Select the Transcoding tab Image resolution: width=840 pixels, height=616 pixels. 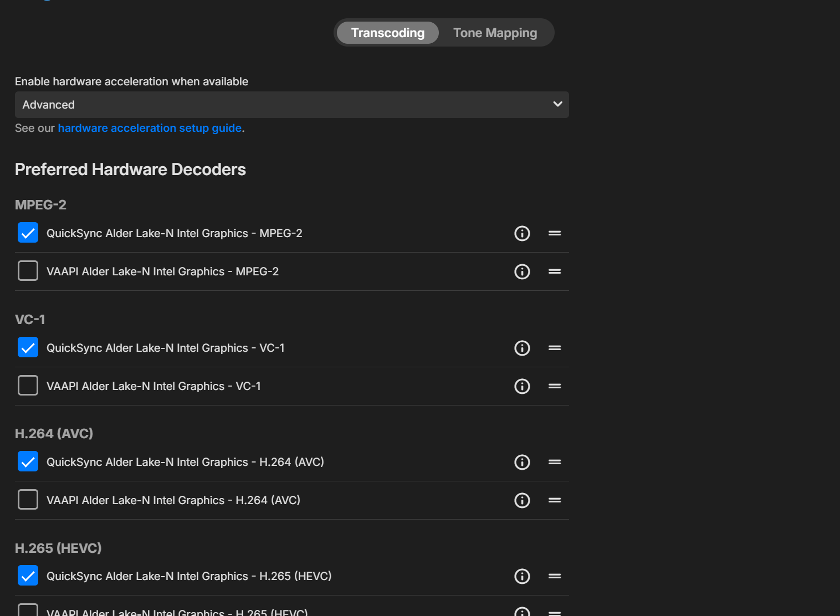tap(387, 33)
